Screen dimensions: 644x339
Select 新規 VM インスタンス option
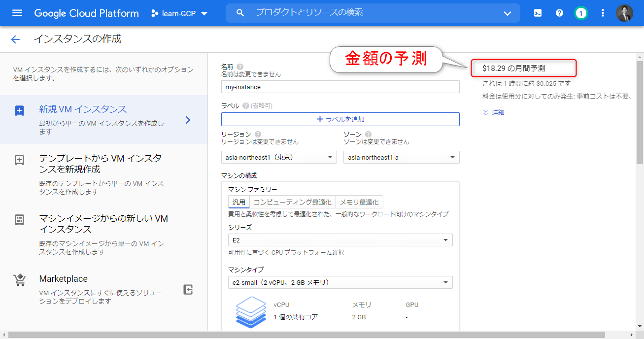click(103, 120)
